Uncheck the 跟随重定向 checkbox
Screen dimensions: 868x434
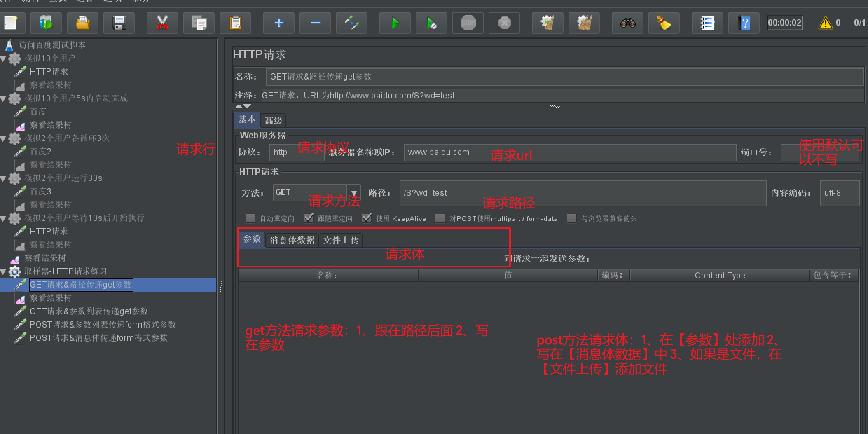pos(308,219)
